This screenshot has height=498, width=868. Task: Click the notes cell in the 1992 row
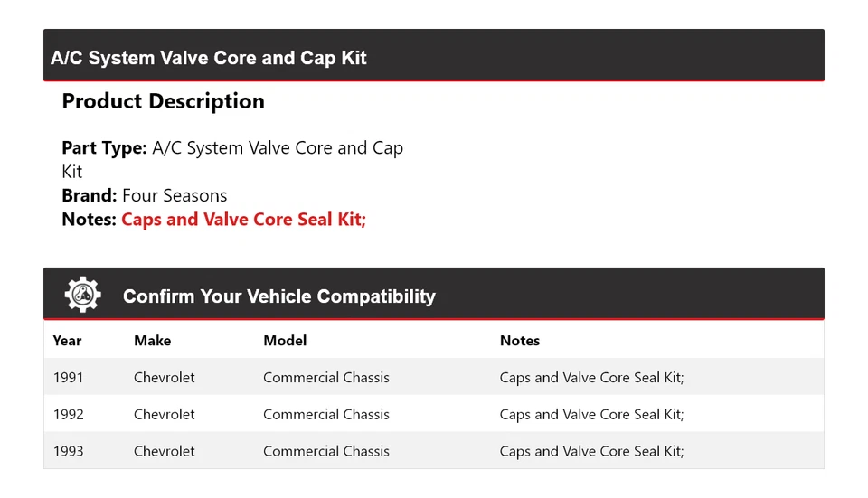click(x=591, y=414)
